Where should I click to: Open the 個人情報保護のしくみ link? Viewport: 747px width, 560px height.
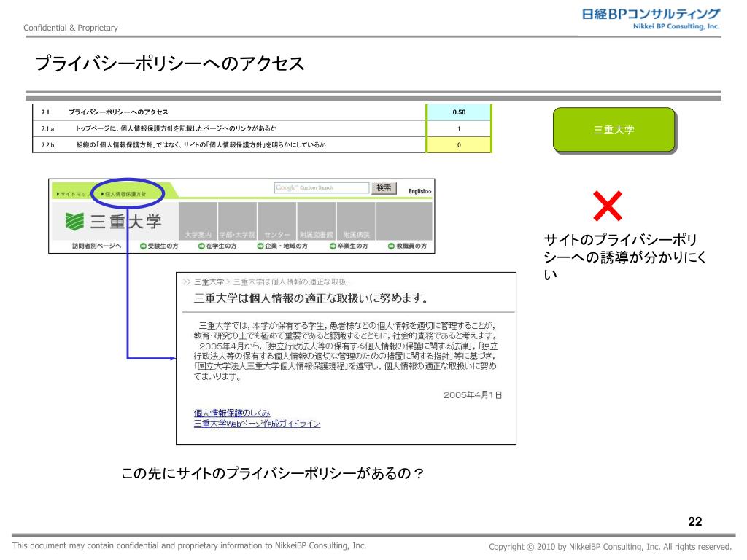click(x=232, y=413)
